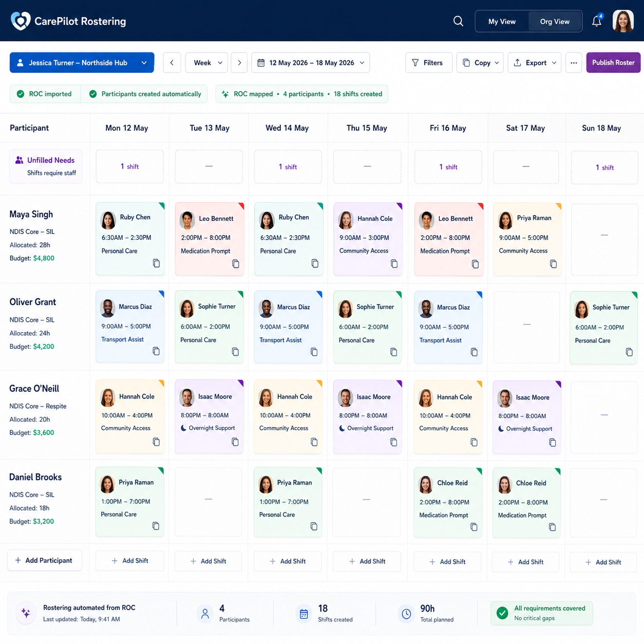Copy Oliver Grant's Tuesday Sophie Turner shift
The image size is (644, 644).
pyautogui.click(x=235, y=352)
